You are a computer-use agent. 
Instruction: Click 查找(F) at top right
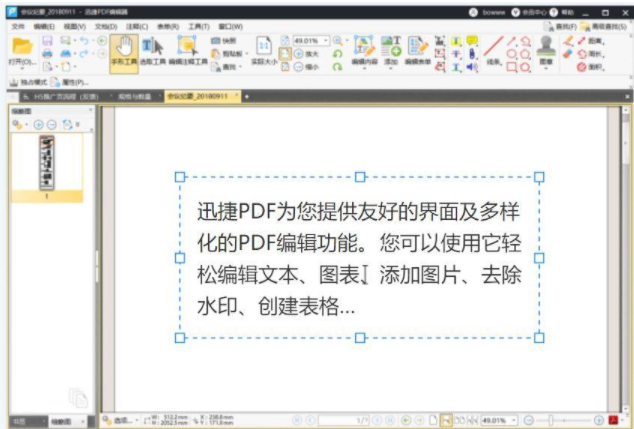coord(560,26)
